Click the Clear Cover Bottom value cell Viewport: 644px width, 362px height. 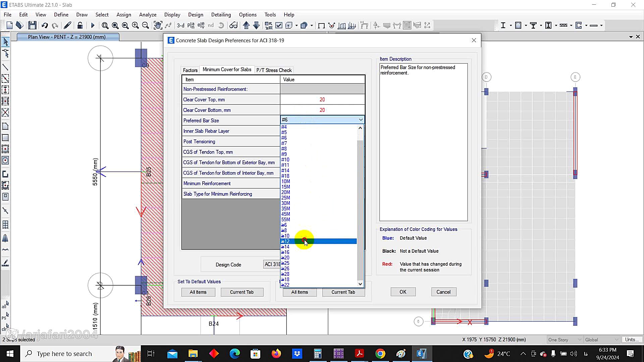[x=322, y=110]
